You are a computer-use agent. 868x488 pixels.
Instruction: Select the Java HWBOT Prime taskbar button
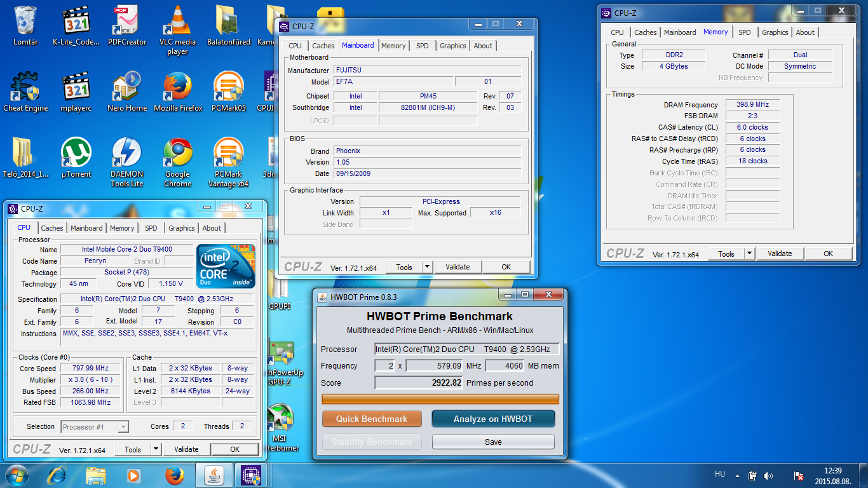coord(214,475)
